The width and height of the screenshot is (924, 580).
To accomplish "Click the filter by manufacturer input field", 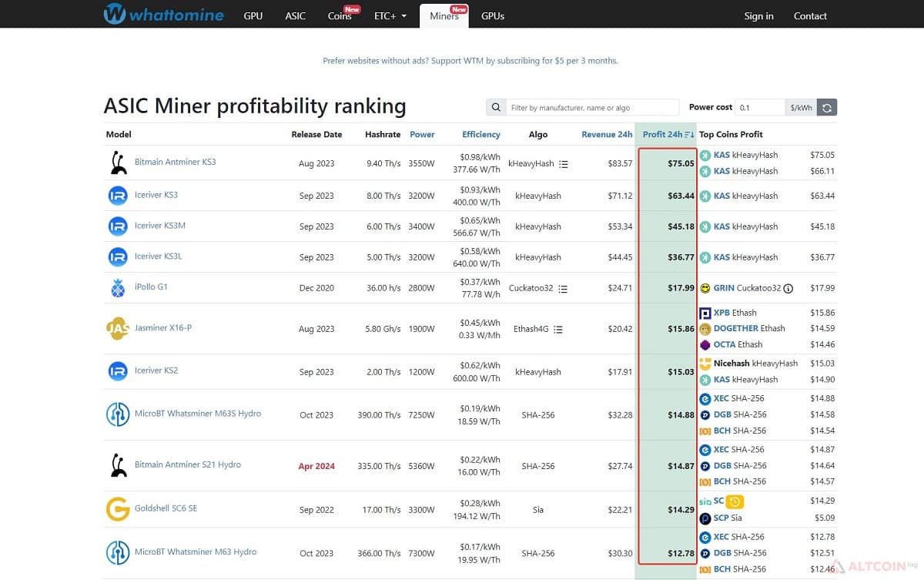I will click(592, 108).
